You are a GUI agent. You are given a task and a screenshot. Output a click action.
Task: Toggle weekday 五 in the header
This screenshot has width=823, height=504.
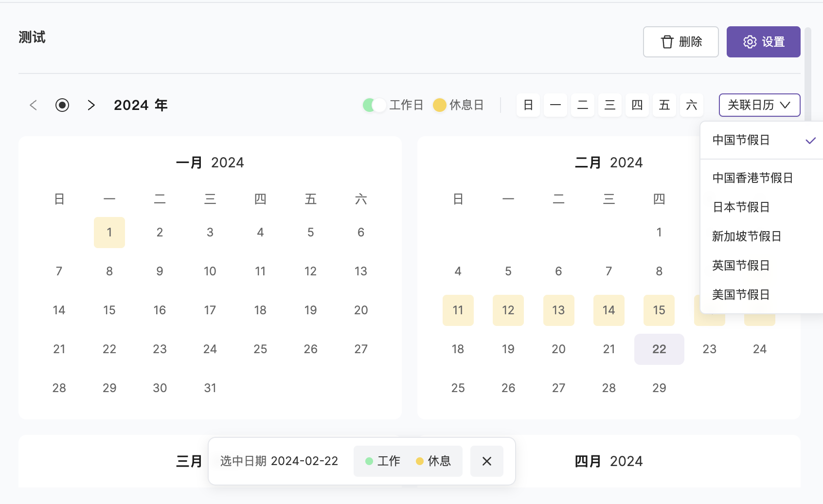point(664,105)
